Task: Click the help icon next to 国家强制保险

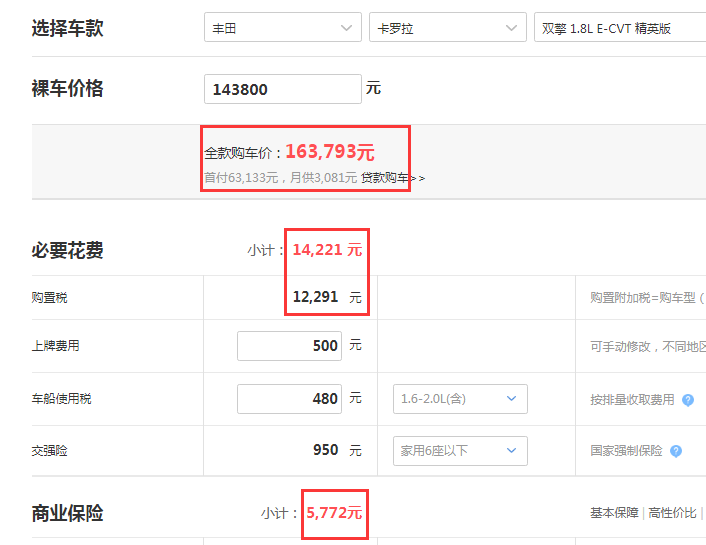Action: [x=676, y=451]
